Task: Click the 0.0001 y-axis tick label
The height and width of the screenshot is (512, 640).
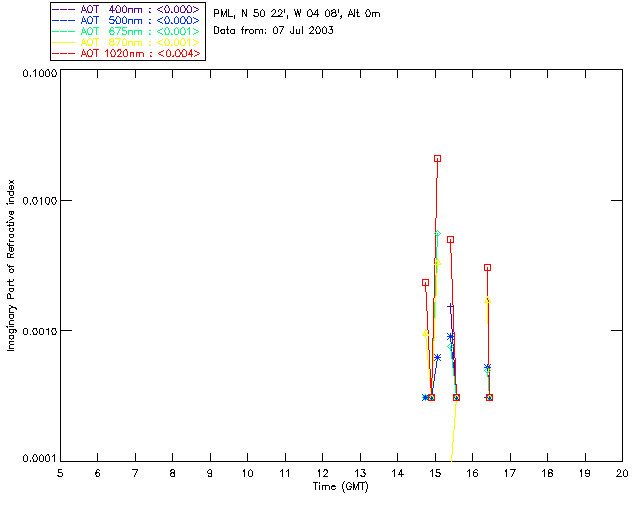Action: coord(39,459)
